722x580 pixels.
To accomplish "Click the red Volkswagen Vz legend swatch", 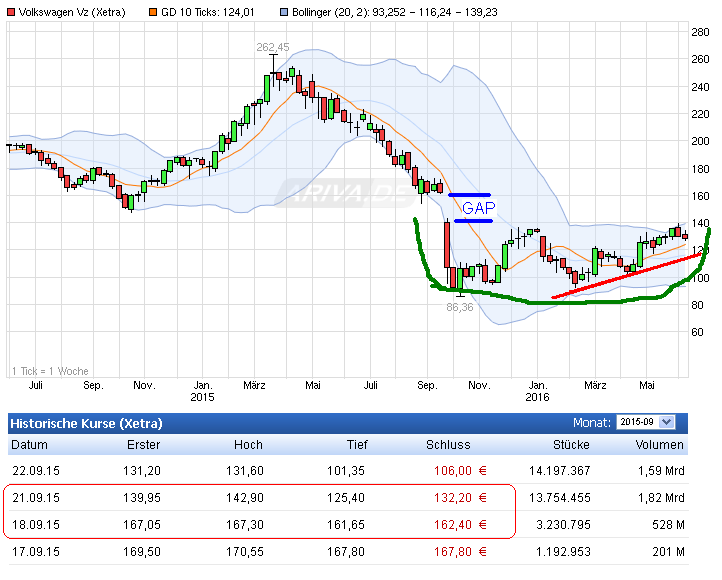I will tap(11, 12).
